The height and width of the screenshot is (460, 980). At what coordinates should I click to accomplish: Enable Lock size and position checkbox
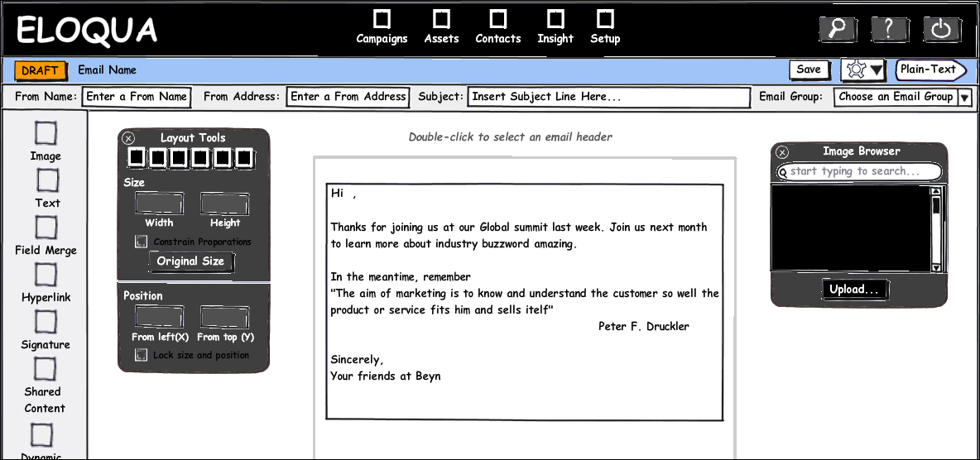coord(142,355)
